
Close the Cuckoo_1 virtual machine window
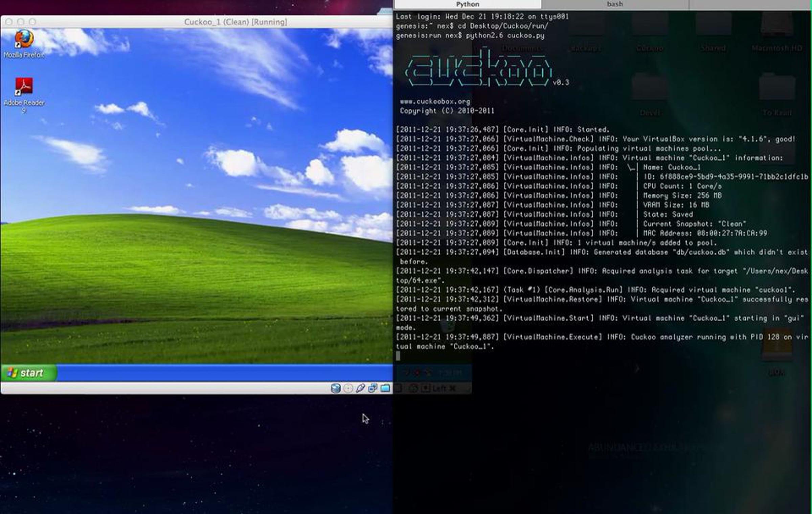click(9, 22)
